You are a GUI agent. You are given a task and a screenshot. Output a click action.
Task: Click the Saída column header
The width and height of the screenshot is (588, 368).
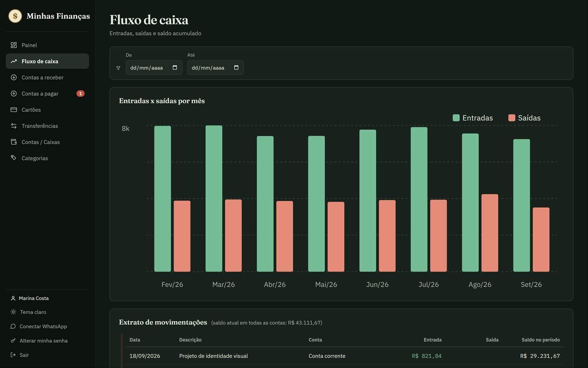[492, 340]
